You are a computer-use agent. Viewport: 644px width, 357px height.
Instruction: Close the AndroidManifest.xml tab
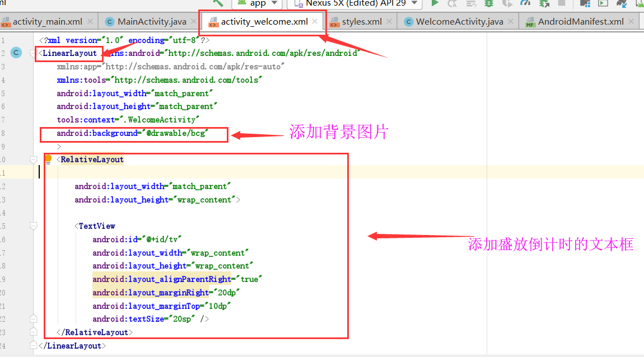pyautogui.click(x=631, y=21)
